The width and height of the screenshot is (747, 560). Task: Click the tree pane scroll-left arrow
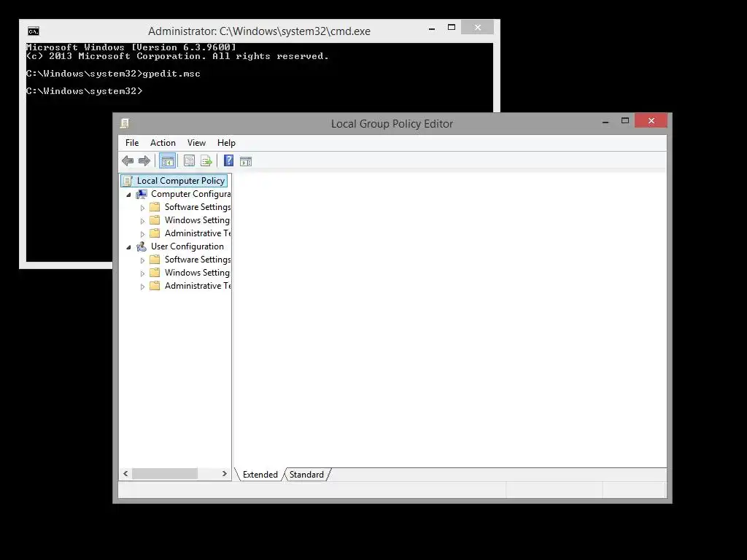coord(125,474)
